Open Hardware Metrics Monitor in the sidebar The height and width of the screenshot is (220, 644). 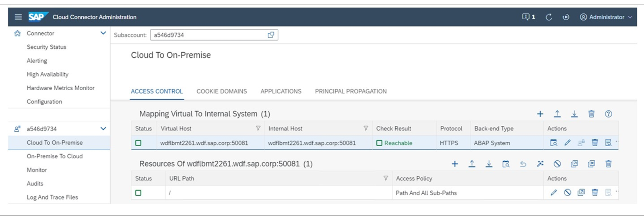point(61,88)
